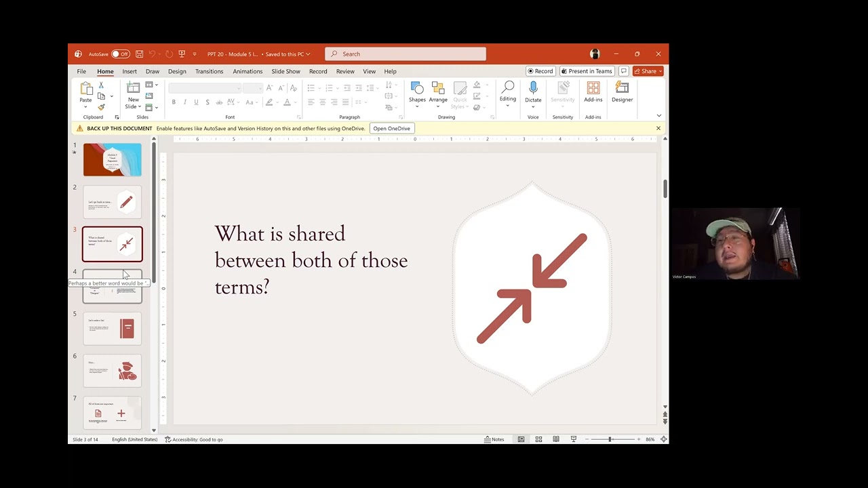Click the Font Color red A swatch
Image resolution: width=868 pixels, height=488 pixels.
[x=287, y=102]
